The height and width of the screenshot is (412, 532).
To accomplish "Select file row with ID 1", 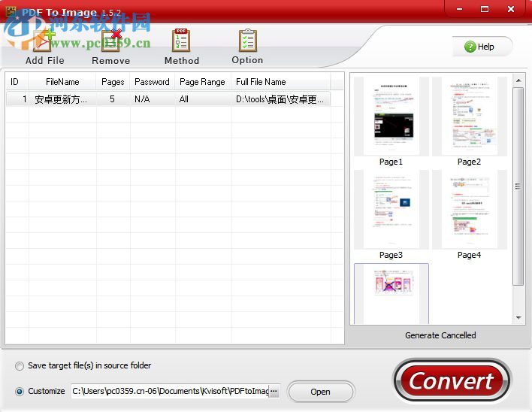I will click(x=168, y=99).
